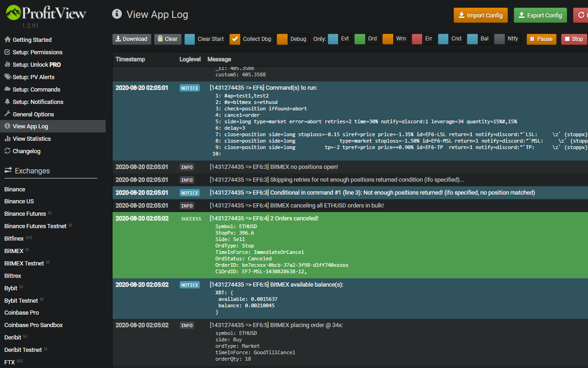Click the tags icon beside Setup: PV Alerts
The image size is (588, 368).
pos(8,77)
